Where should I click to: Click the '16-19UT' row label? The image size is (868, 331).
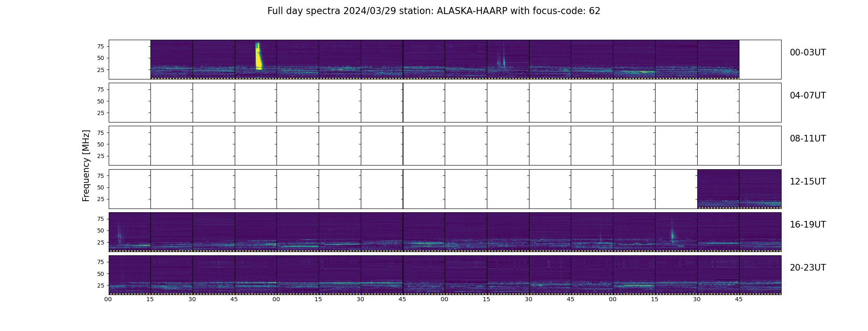(x=808, y=225)
